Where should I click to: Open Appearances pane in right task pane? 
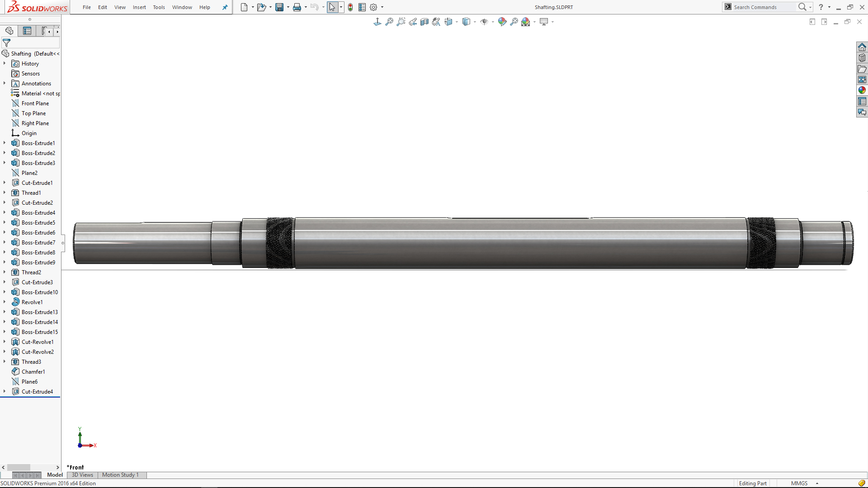(x=862, y=90)
